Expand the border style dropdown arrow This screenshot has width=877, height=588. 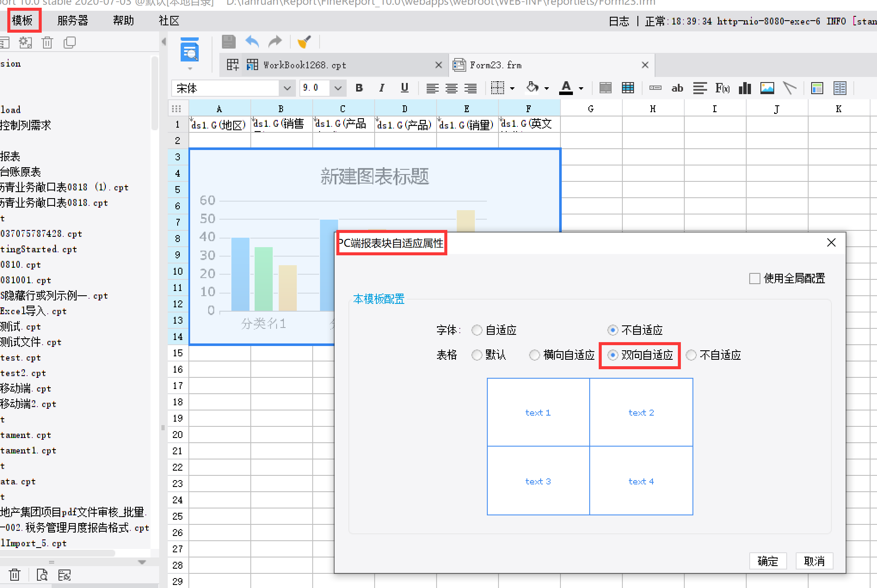click(512, 89)
